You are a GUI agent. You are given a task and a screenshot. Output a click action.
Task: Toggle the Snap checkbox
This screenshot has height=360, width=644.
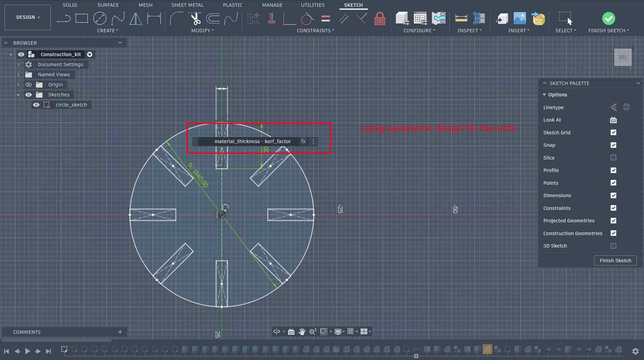pos(613,145)
